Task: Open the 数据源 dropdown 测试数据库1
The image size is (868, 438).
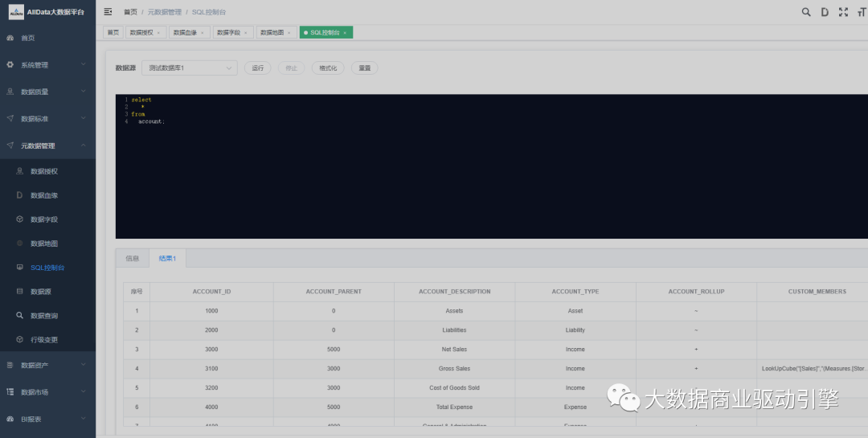Action: pos(189,68)
